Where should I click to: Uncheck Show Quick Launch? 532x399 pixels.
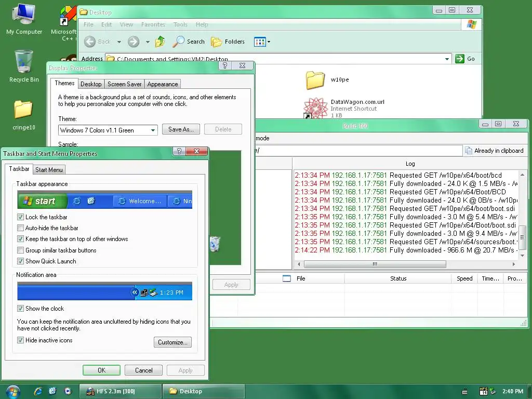[x=20, y=261]
